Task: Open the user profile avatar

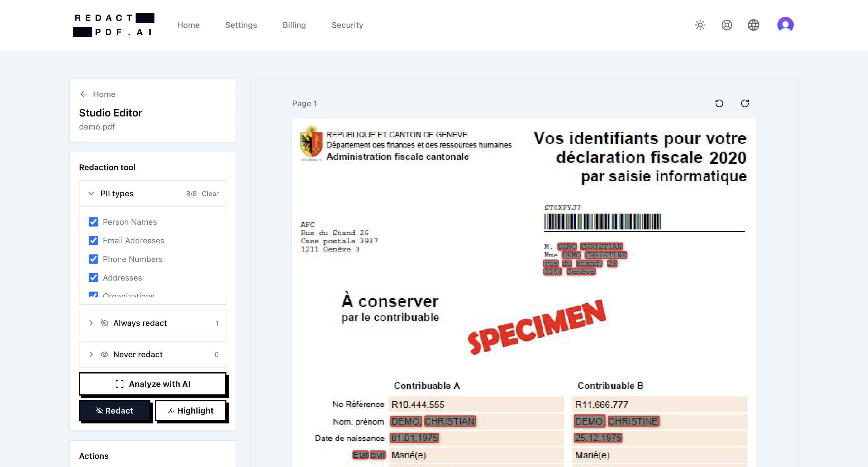Action: coord(785,25)
